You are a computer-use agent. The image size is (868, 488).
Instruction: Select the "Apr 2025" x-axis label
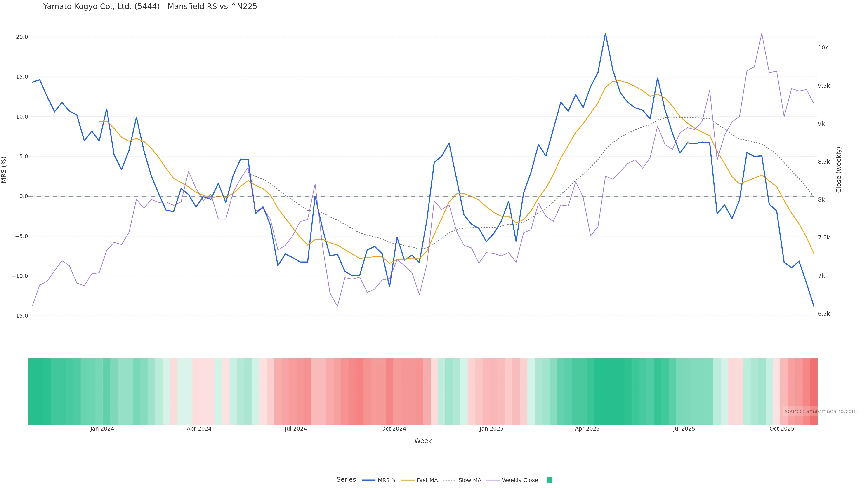click(587, 429)
